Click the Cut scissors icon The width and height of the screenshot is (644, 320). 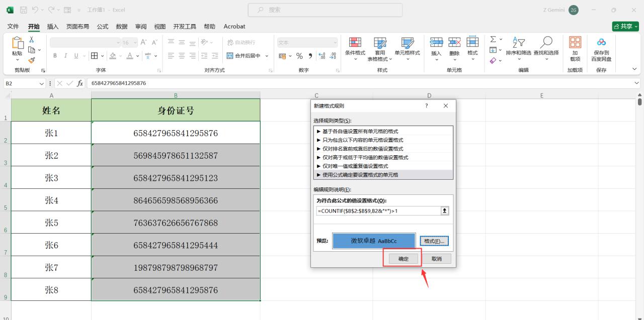[32, 40]
